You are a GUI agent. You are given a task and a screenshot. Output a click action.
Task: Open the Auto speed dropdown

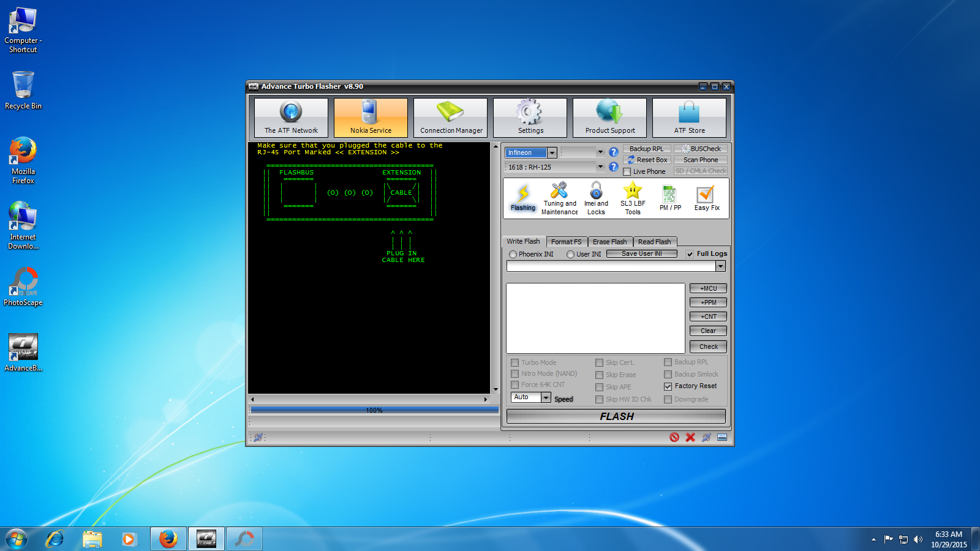pos(546,397)
